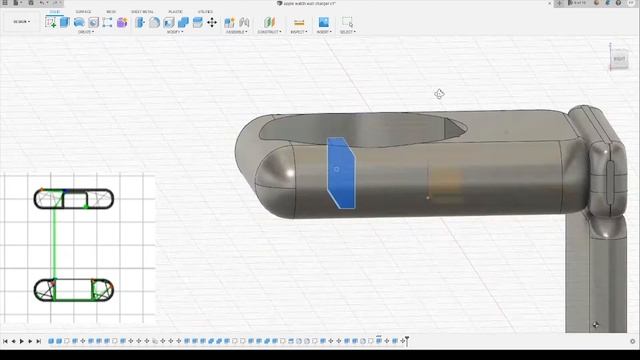Click the Select tool icon
640x360 pixels.
(x=347, y=22)
